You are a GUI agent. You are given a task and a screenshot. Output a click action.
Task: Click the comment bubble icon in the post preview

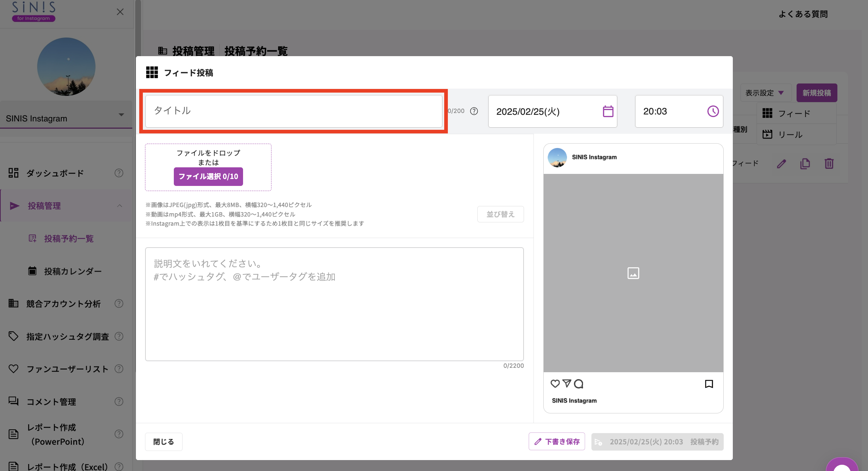(579, 384)
